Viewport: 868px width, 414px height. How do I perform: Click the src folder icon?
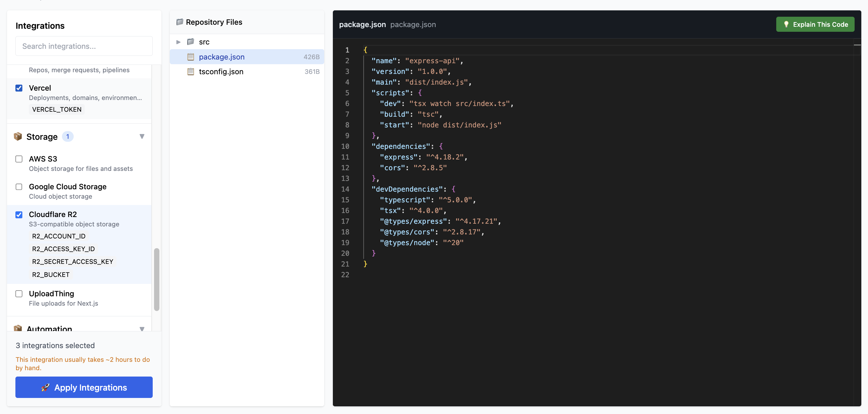191,42
